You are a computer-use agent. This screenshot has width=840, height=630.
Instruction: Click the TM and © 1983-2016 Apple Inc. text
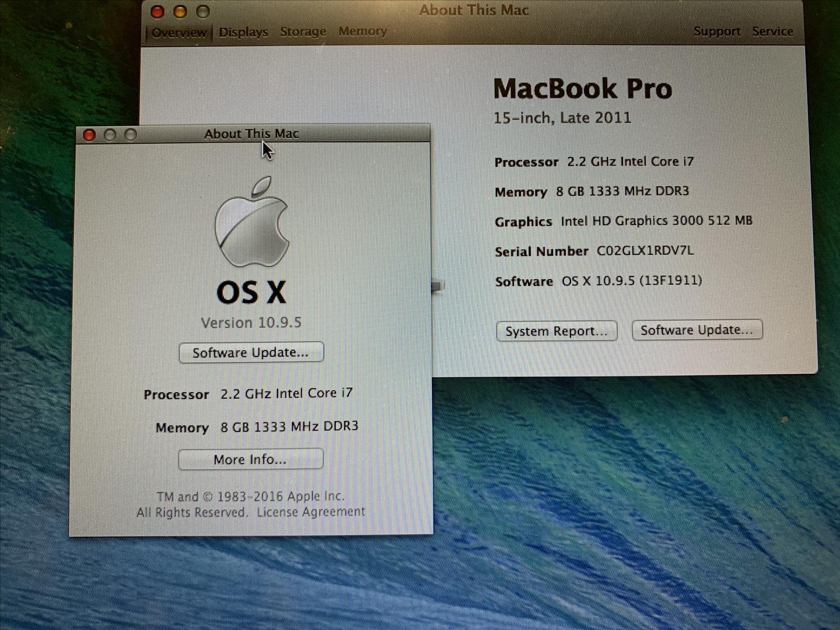pos(251,496)
